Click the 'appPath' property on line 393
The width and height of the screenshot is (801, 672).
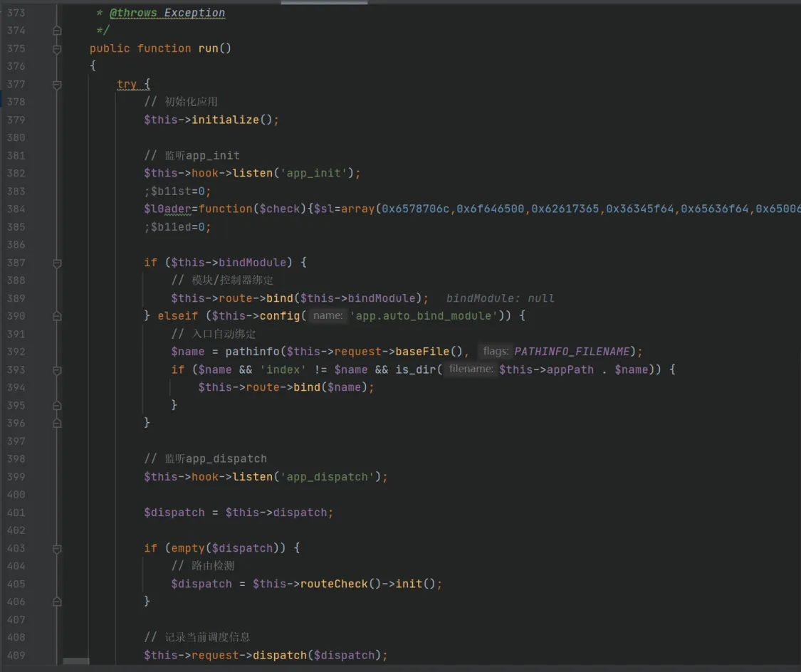point(570,369)
